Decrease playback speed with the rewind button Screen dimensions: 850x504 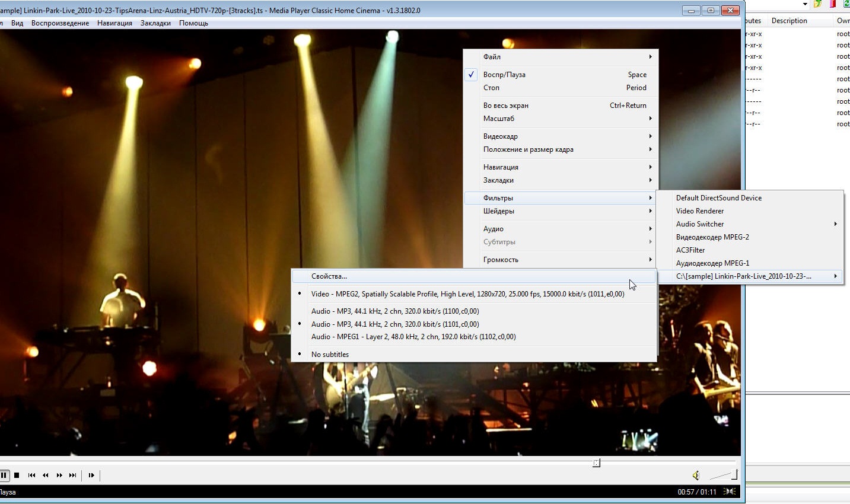click(46, 475)
